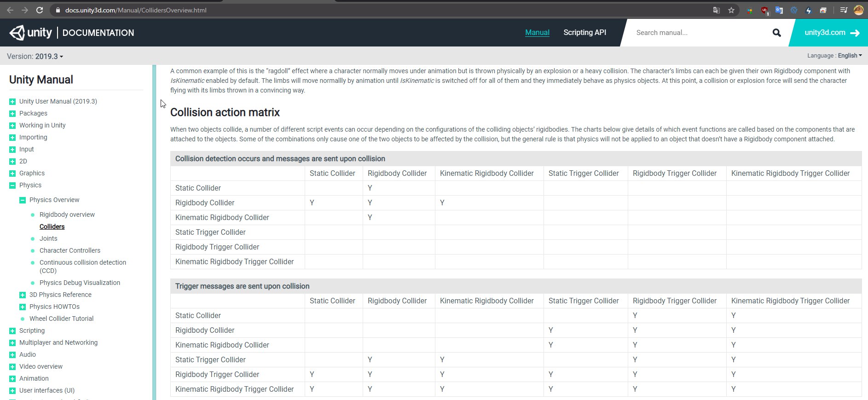868x400 pixels.
Task: Open the Joints sidebar link
Action: click(48, 238)
